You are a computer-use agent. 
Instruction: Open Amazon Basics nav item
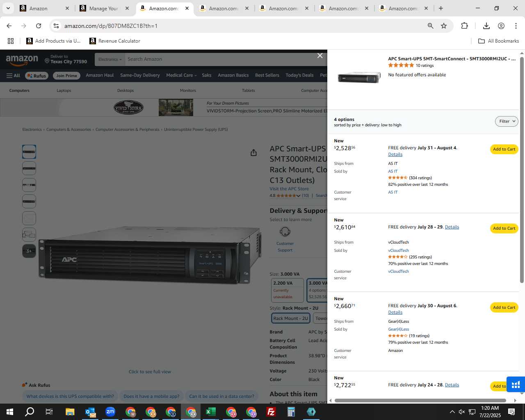point(233,75)
